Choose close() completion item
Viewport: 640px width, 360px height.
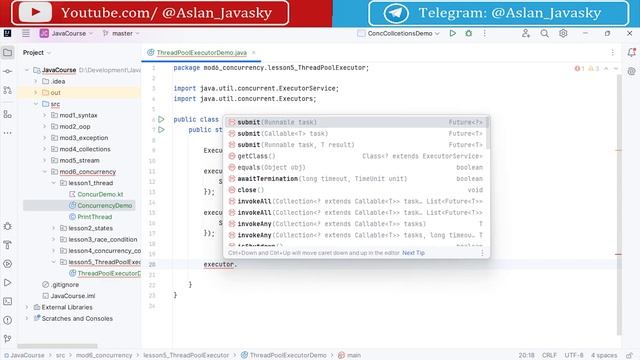point(355,190)
